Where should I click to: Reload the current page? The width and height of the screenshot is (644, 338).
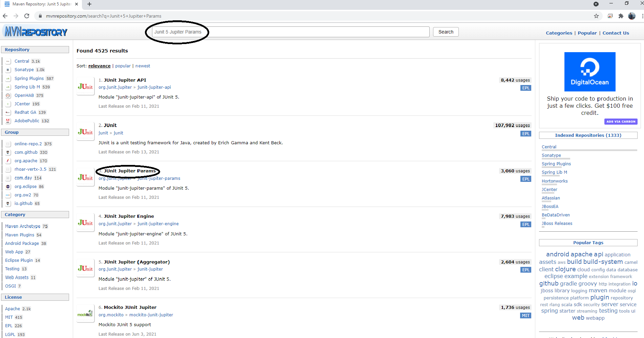tap(27, 16)
